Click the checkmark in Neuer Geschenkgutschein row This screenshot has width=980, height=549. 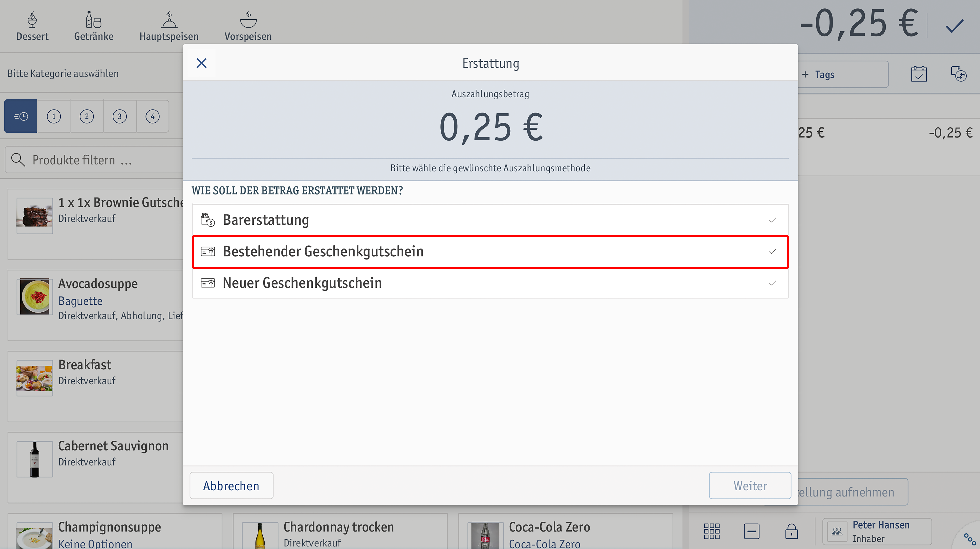(772, 283)
